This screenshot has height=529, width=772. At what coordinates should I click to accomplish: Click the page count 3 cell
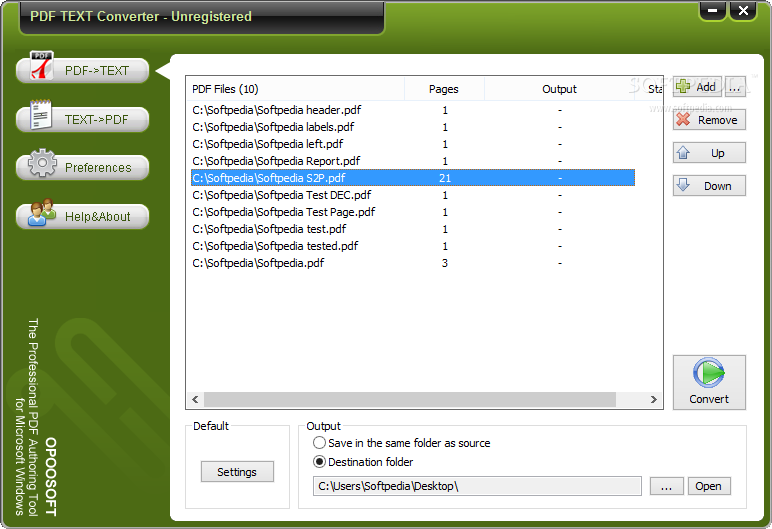click(x=445, y=263)
